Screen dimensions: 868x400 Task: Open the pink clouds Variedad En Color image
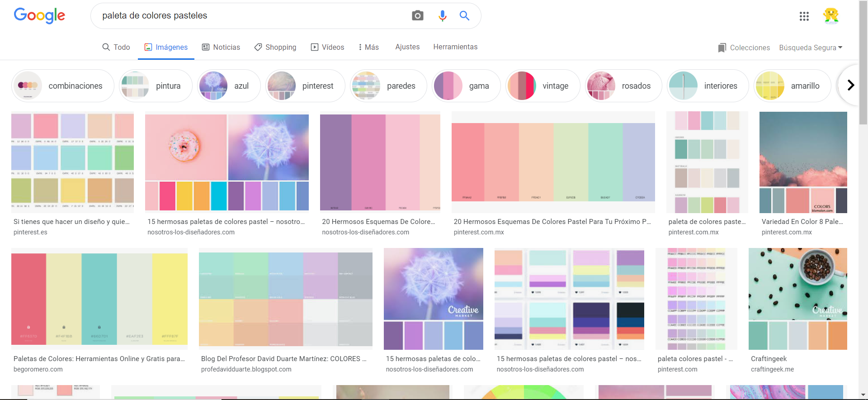point(803,162)
